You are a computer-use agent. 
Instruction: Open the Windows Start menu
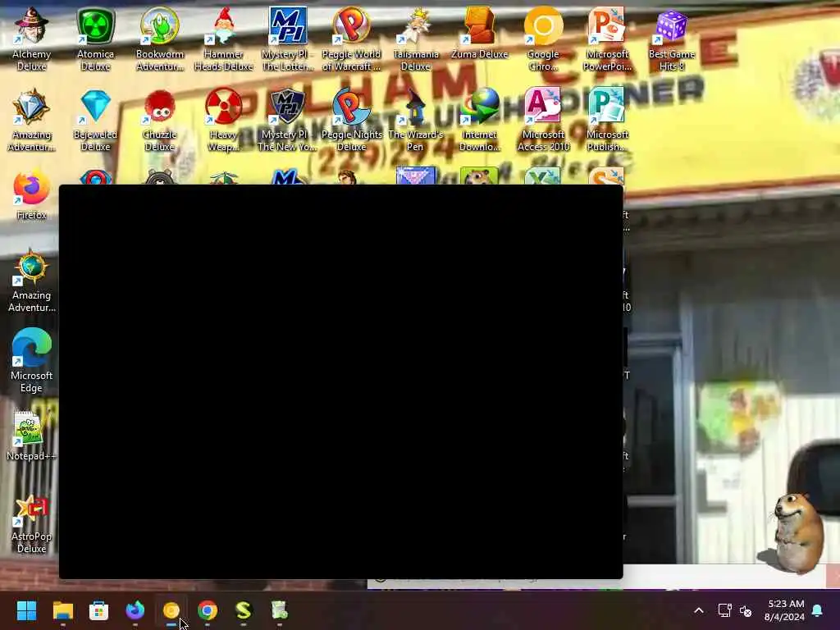click(26, 610)
